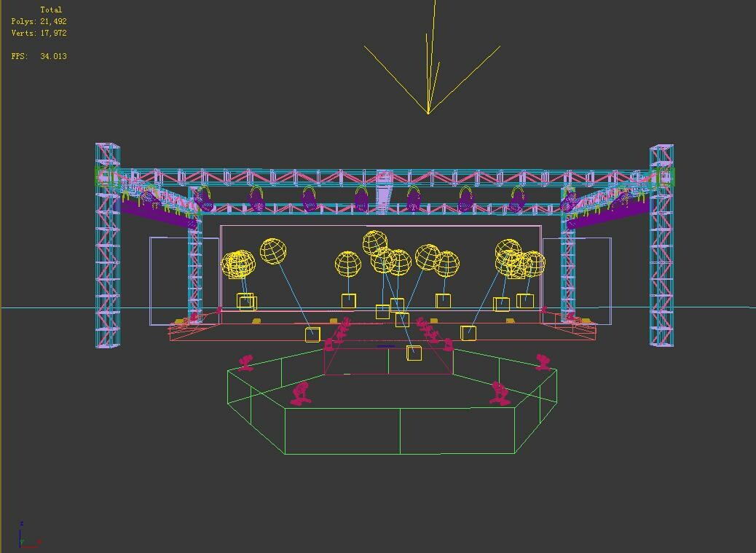Click the blue Z axis of the world tripod
Image resolution: width=756 pixels, height=553 pixels.
tap(20, 539)
